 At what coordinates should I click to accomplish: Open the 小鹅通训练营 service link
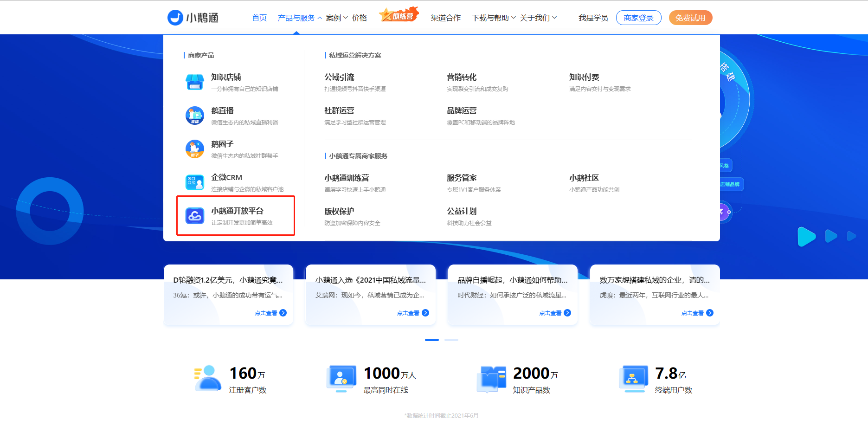tap(347, 178)
